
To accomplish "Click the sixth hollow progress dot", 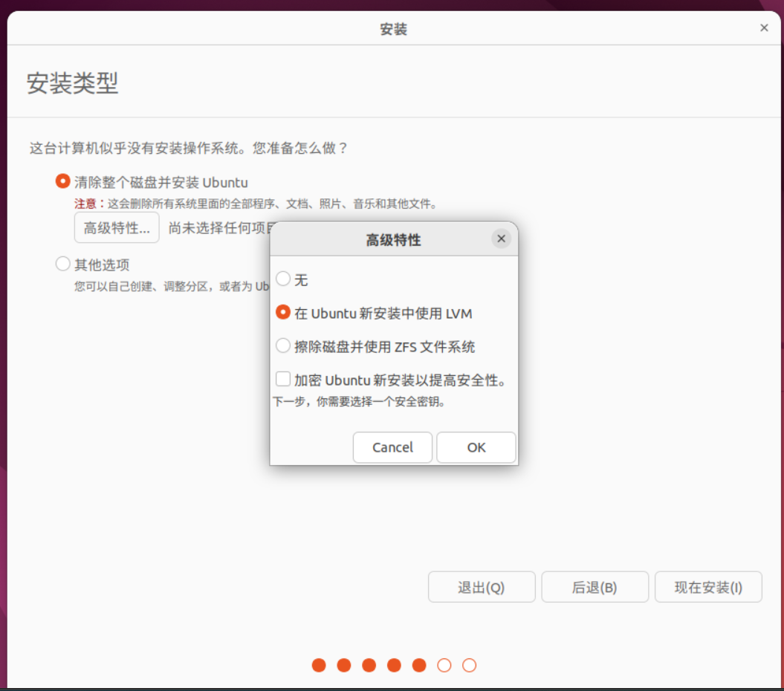I will [x=444, y=665].
